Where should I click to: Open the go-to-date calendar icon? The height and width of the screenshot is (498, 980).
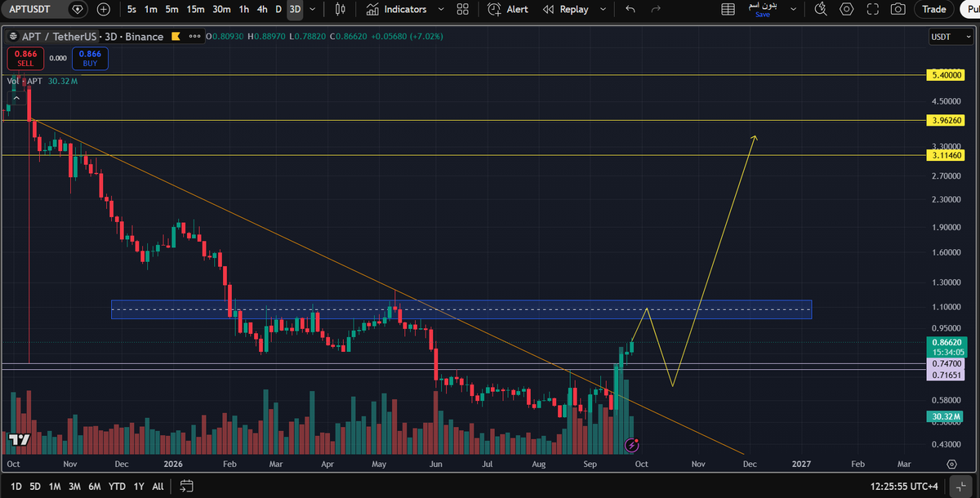click(186, 487)
